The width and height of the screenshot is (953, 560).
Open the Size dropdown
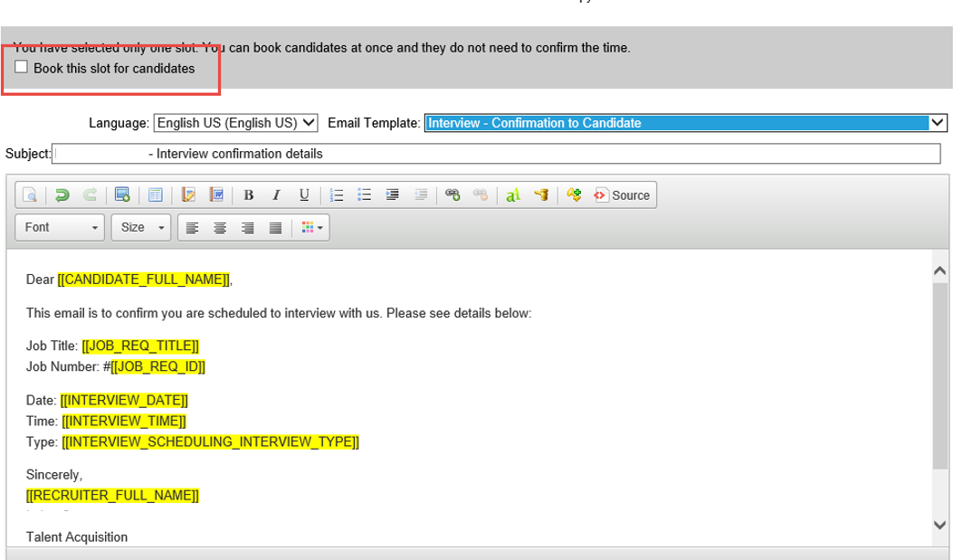pos(141,228)
